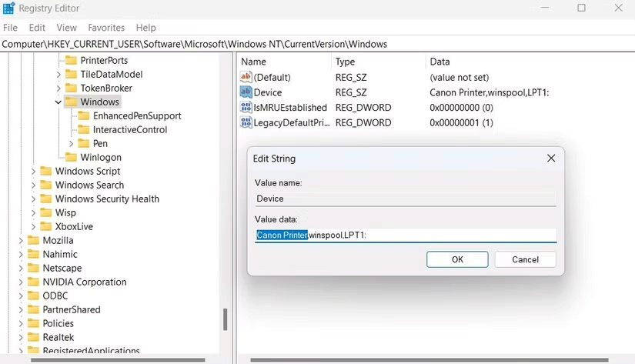The width and height of the screenshot is (635, 364).
Task: Select the EnhancedPenSupport folder icon
Action: [84, 116]
